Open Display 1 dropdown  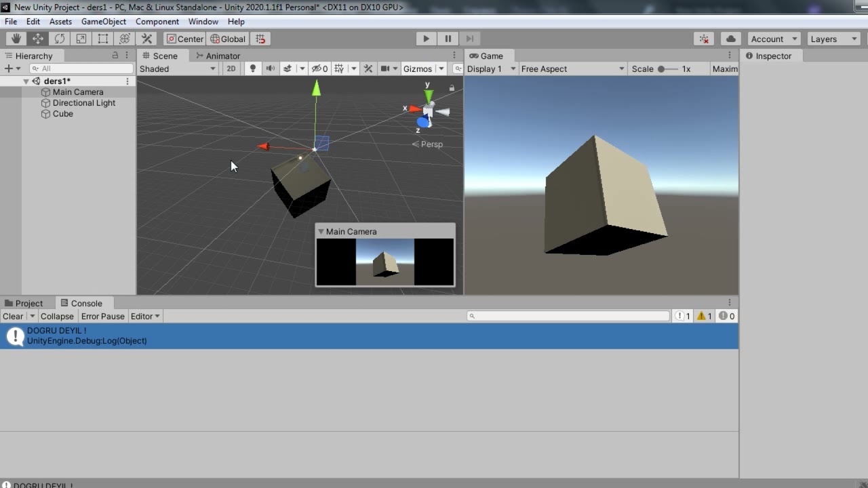pos(492,68)
